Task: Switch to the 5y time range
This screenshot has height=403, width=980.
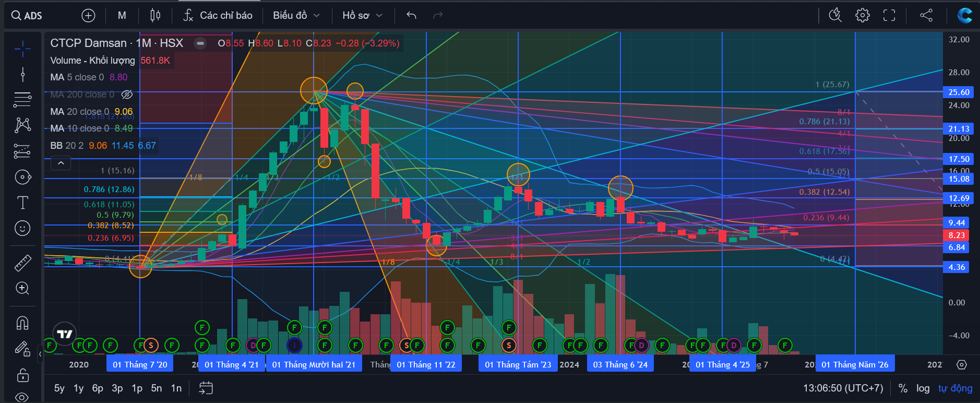Action: coord(59,388)
